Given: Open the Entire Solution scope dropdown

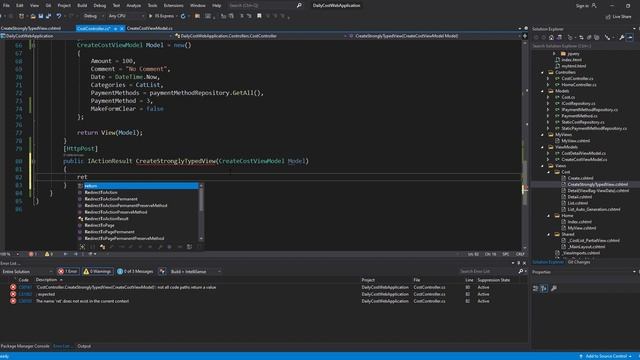Looking at the screenshot, I should coord(27,271).
